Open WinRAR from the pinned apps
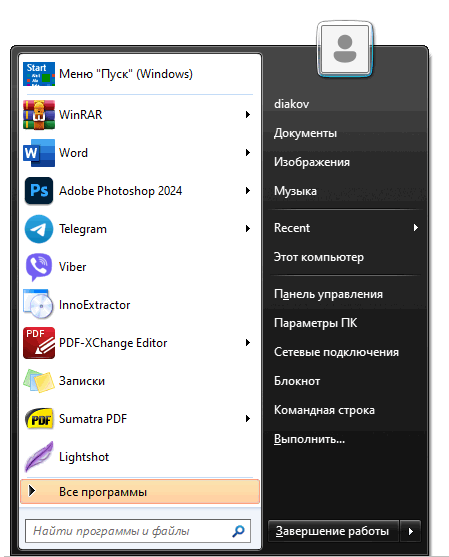This screenshot has width=449, height=557. (140, 114)
